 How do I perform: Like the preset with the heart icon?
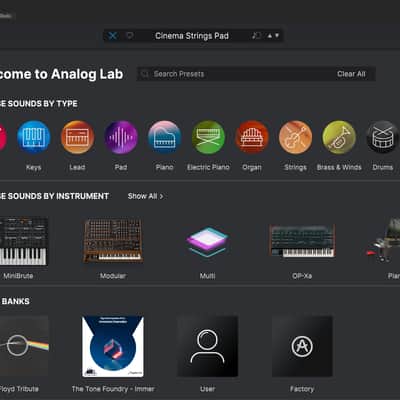pos(130,36)
